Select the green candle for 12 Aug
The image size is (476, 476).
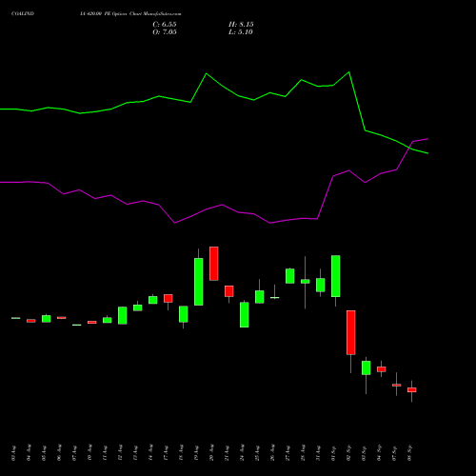(123, 315)
